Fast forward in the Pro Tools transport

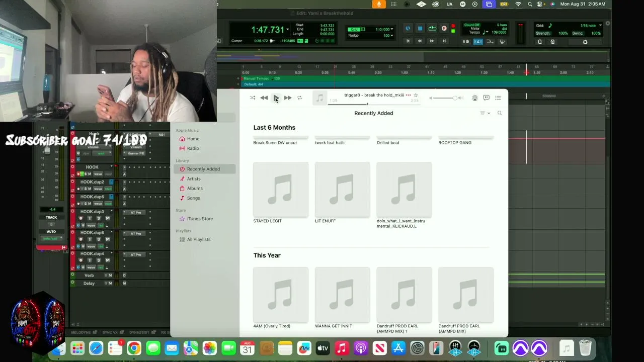click(432, 41)
